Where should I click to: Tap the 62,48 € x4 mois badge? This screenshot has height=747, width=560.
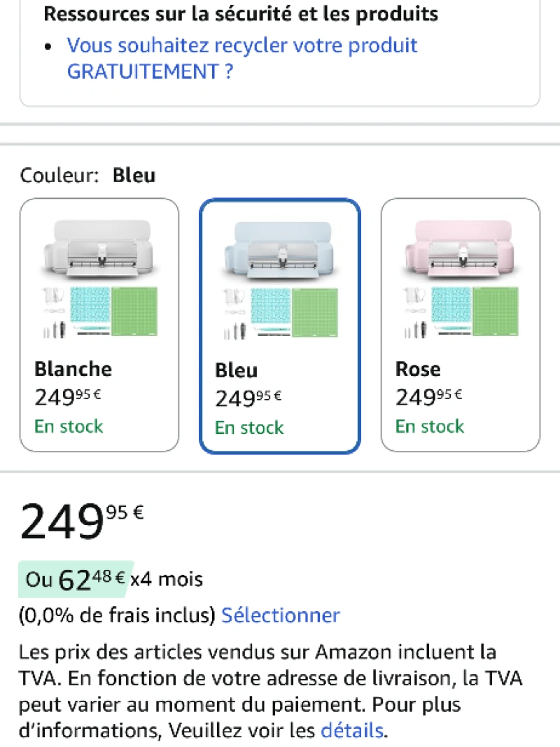pos(74,579)
